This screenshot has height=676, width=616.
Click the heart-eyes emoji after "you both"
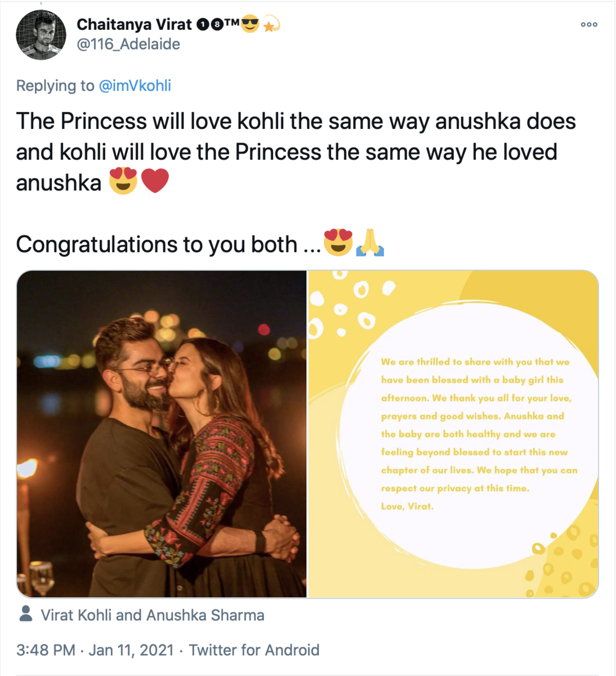click(338, 243)
